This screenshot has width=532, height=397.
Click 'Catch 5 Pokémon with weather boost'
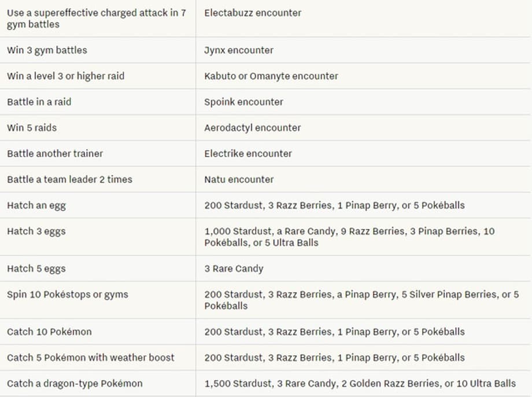pyautogui.click(x=91, y=358)
